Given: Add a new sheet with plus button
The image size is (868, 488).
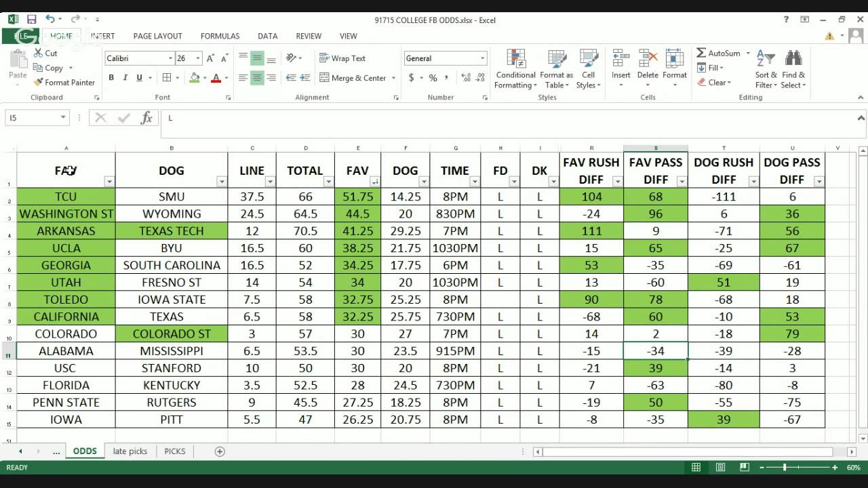Looking at the screenshot, I should pos(220,451).
